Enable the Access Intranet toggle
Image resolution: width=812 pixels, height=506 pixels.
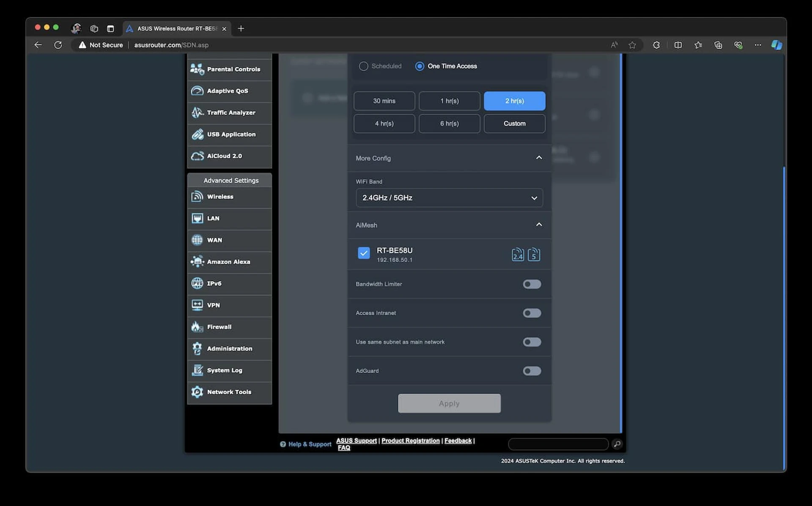pyautogui.click(x=532, y=313)
